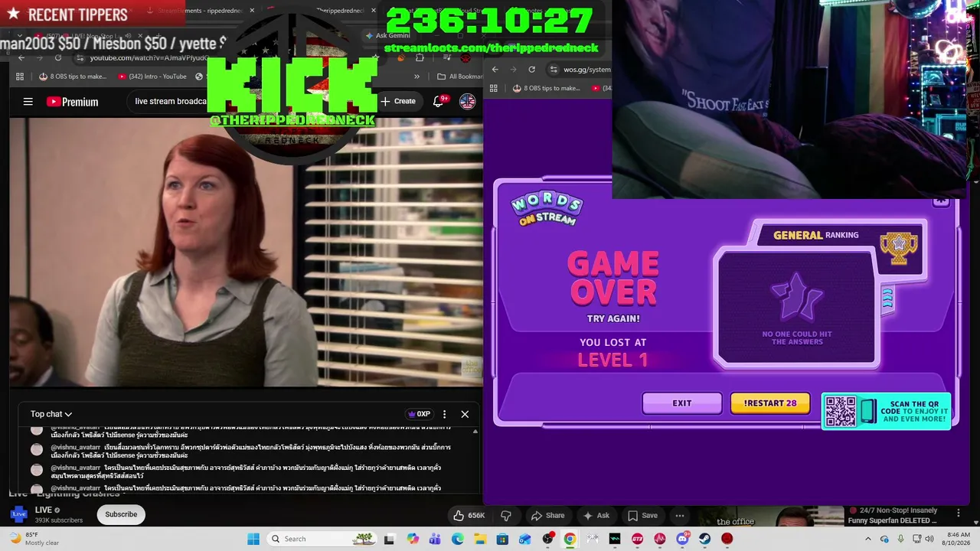
Task: Show hidden system tray icons
Action: (x=868, y=539)
